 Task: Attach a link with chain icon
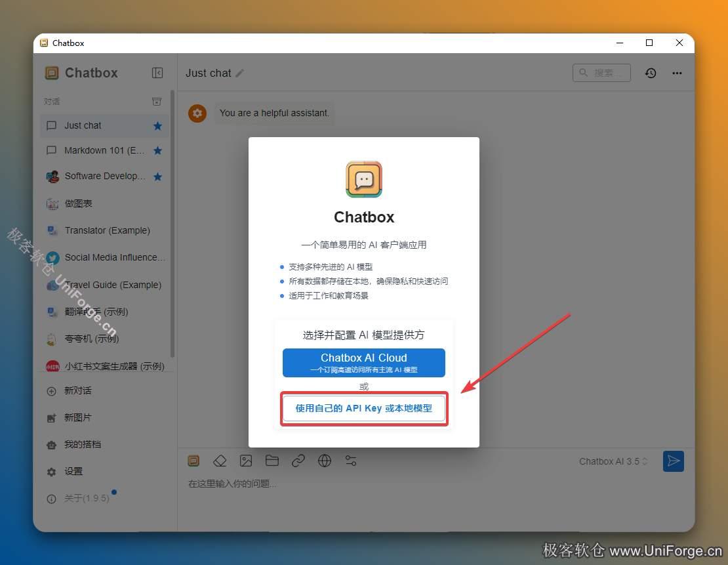pyautogui.click(x=298, y=461)
